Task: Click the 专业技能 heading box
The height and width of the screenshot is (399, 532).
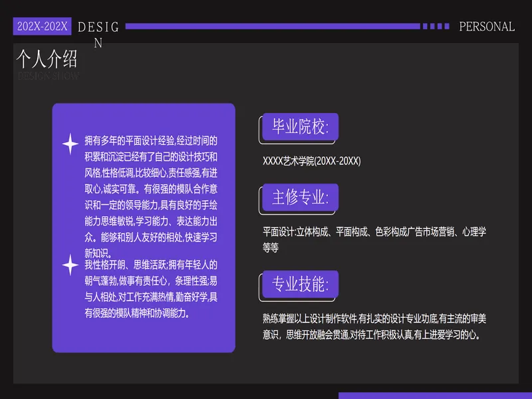Action: pyautogui.click(x=301, y=284)
